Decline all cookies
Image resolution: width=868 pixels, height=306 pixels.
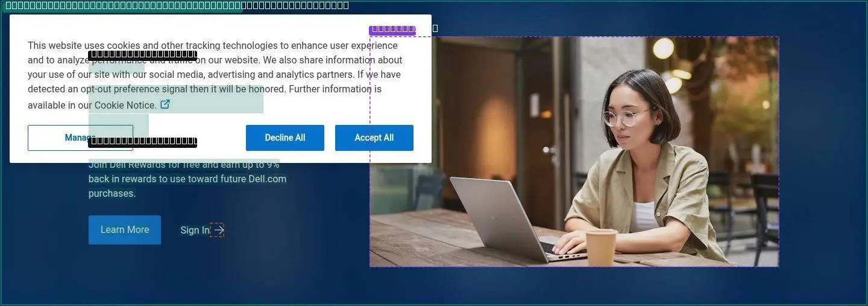(x=285, y=138)
